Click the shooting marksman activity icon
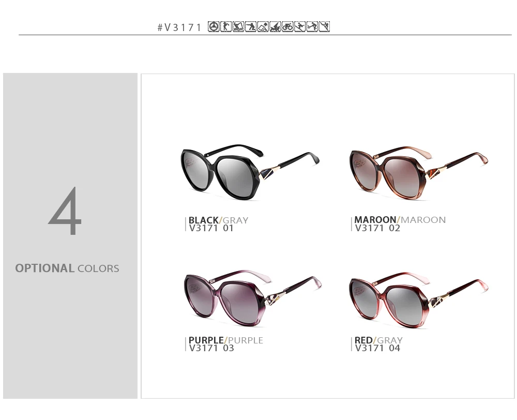The width and height of the screenshot is (517, 420). pyautogui.click(x=251, y=26)
